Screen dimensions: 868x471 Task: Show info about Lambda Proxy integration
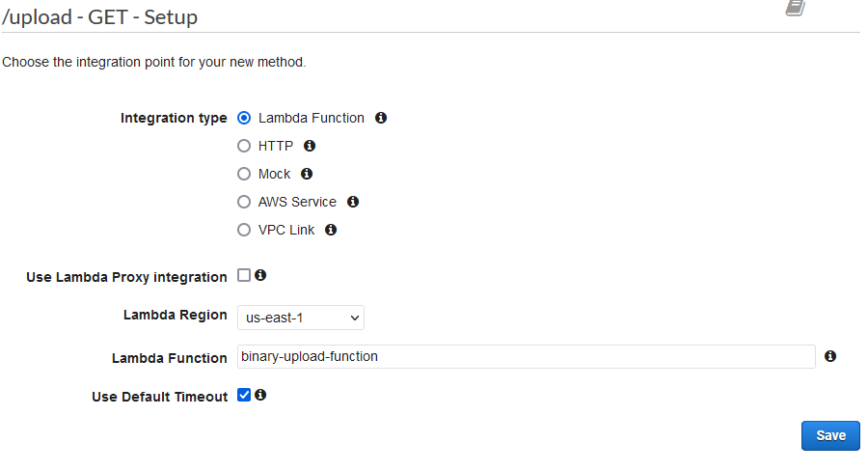click(260, 275)
